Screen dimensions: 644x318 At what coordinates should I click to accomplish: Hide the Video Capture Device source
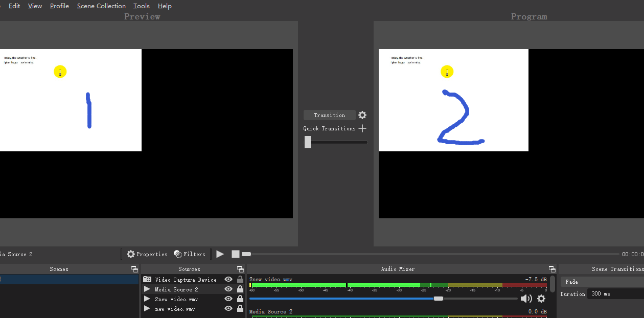click(228, 279)
